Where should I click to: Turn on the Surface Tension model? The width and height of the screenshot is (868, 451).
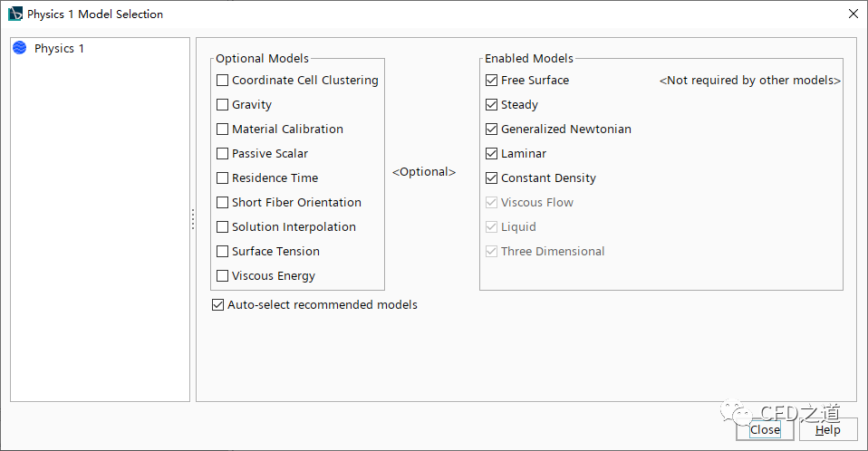(x=223, y=252)
